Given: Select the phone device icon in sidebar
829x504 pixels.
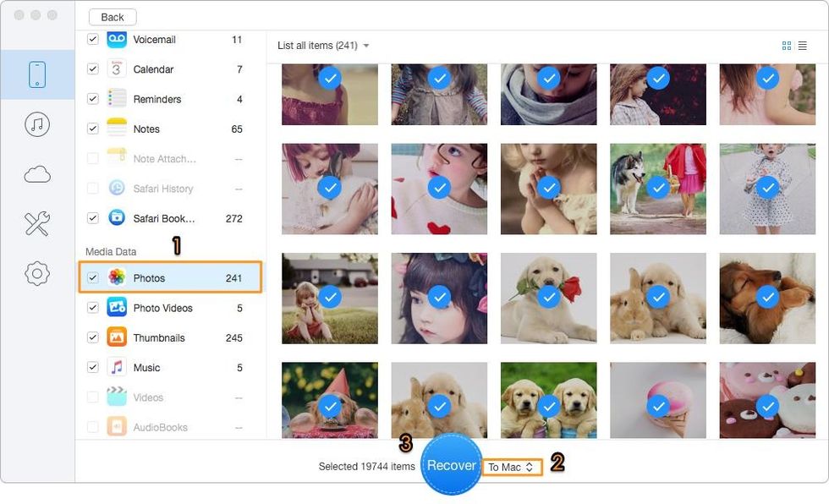Looking at the screenshot, I should coord(37,75).
